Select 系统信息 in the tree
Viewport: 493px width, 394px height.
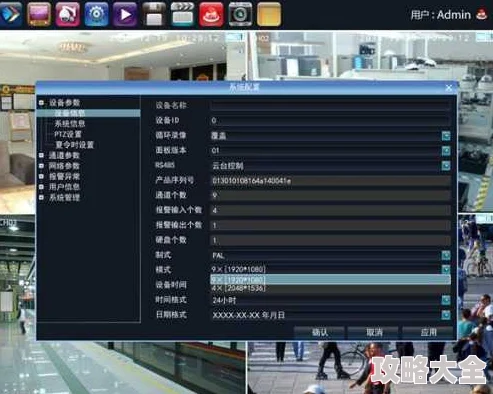pyautogui.click(x=70, y=124)
